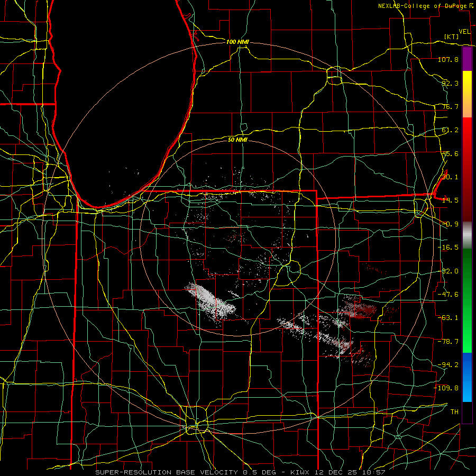Select the -47.6 scale value
Viewport: 476px width, 476px height.
[448, 295]
